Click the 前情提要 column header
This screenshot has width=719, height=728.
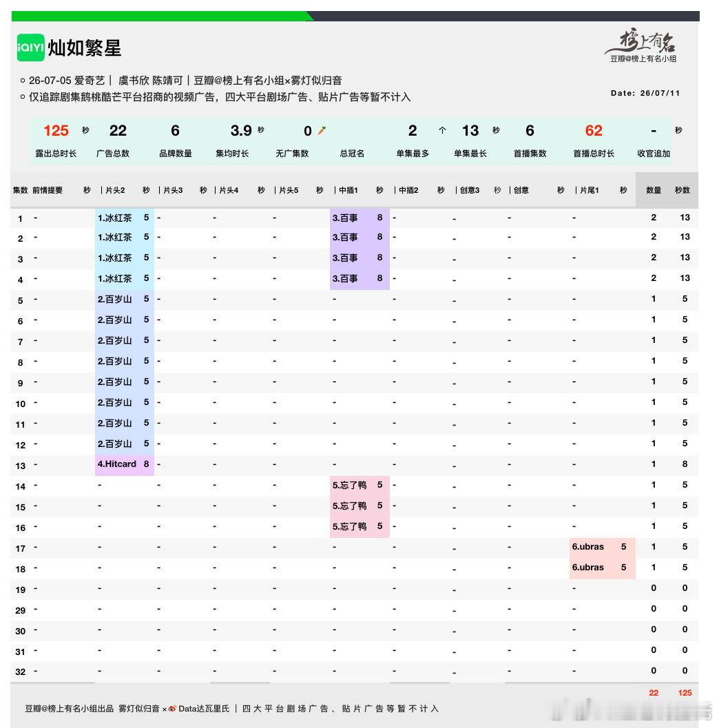click(48, 190)
